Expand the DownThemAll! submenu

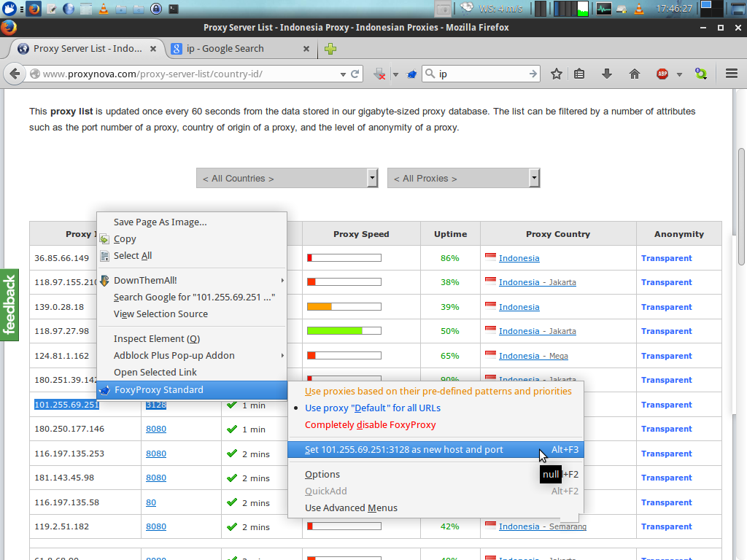point(192,281)
